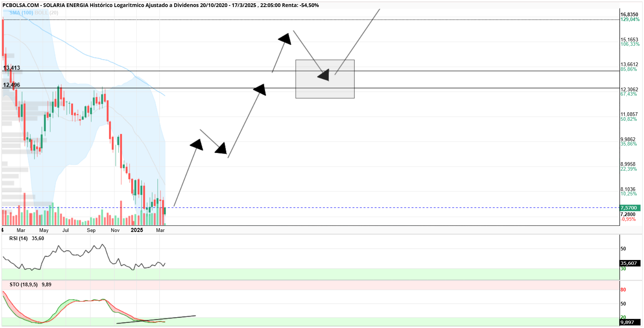
Task: Click the RSI 35,60 reading beside label
Action: 38,238
